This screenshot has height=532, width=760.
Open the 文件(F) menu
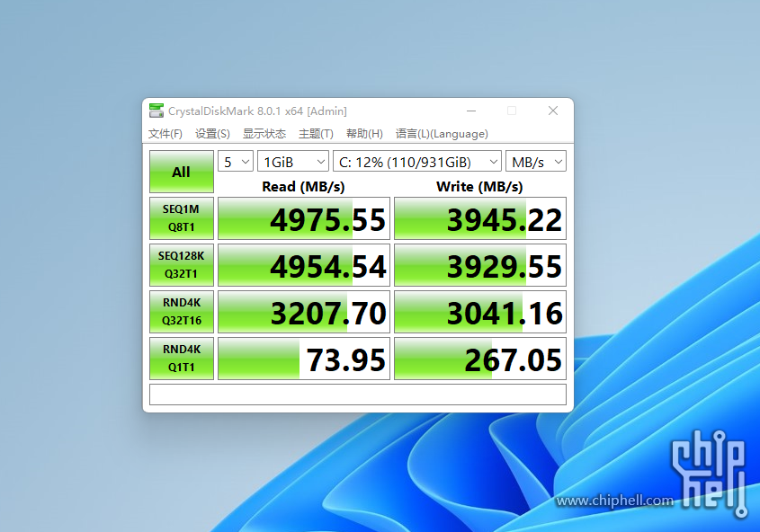pyautogui.click(x=165, y=134)
